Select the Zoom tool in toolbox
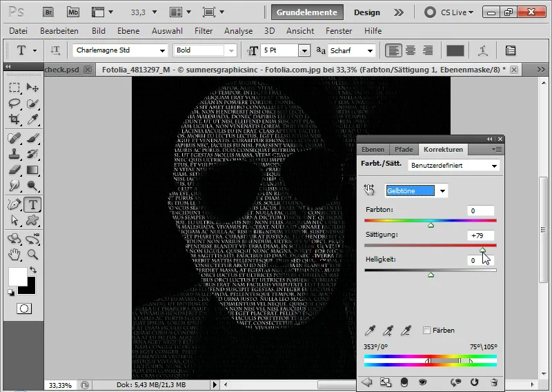 pos(32,254)
